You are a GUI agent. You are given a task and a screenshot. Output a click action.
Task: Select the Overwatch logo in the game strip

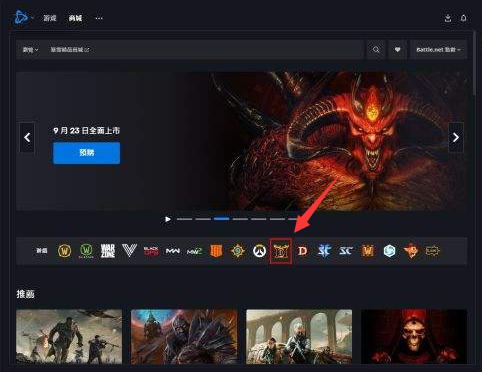click(259, 251)
